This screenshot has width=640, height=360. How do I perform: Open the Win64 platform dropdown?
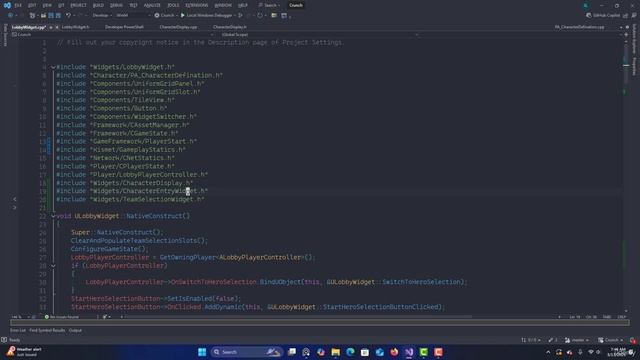point(133,15)
